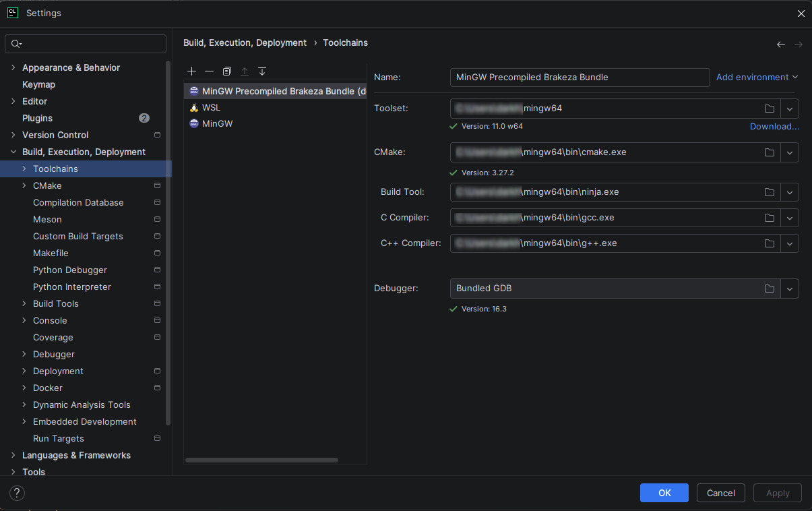Image resolution: width=812 pixels, height=511 pixels.
Task: Browse for the C Compiler executable
Action: [769, 218]
